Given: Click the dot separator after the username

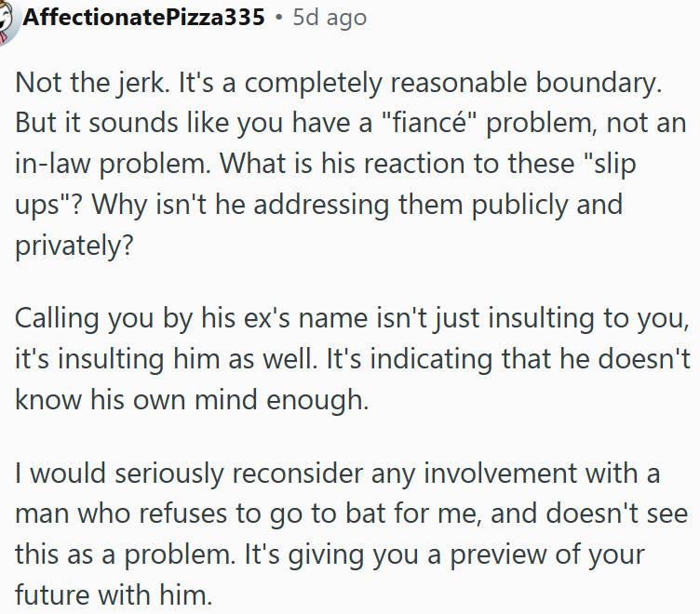Looking at the screenshot, I should (x=278, y=18).
